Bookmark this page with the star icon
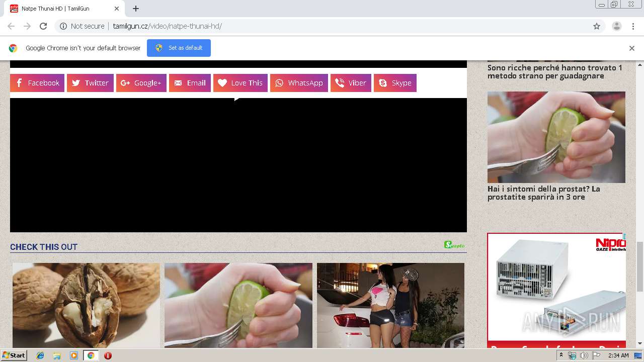Screen dimensions: 644x362 click(597, 26)
